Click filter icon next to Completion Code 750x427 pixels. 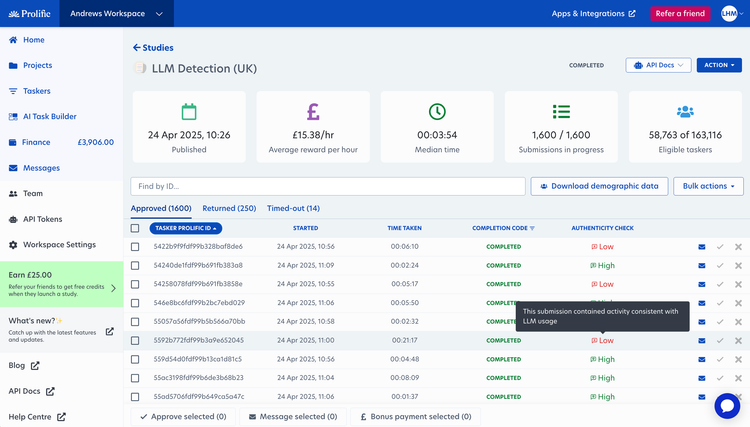point(532,229)
